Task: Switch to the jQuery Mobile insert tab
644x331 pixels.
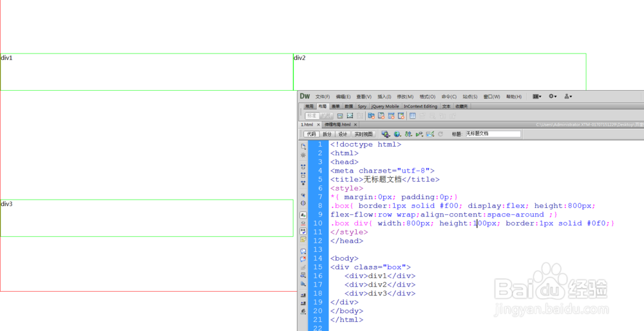Action: pyautogui.click(x=385, y=106)
